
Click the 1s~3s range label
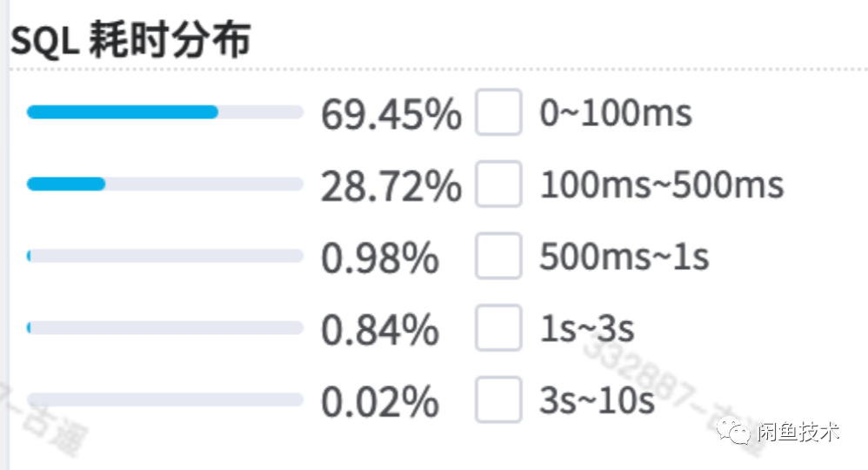click(587, 329)
